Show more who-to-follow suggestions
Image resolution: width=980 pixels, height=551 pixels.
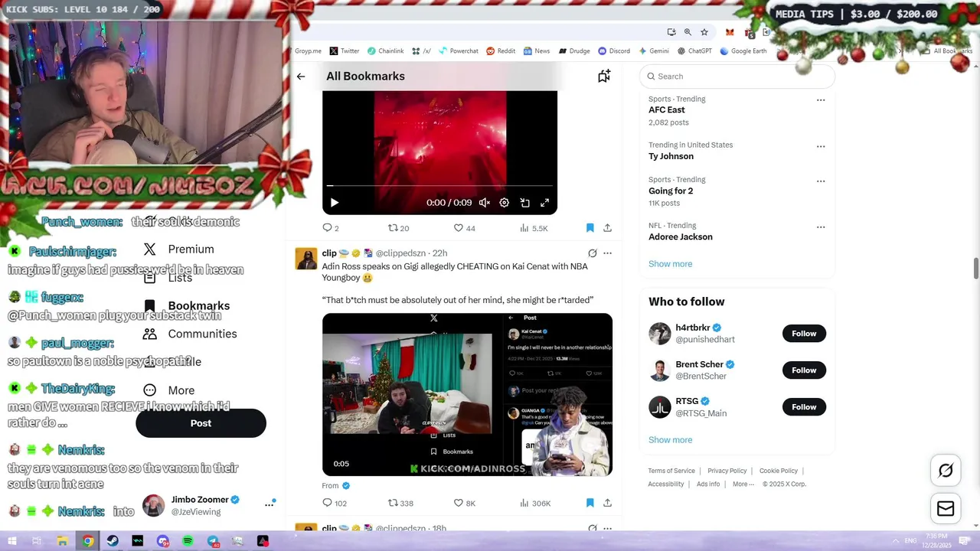(670, 440)
